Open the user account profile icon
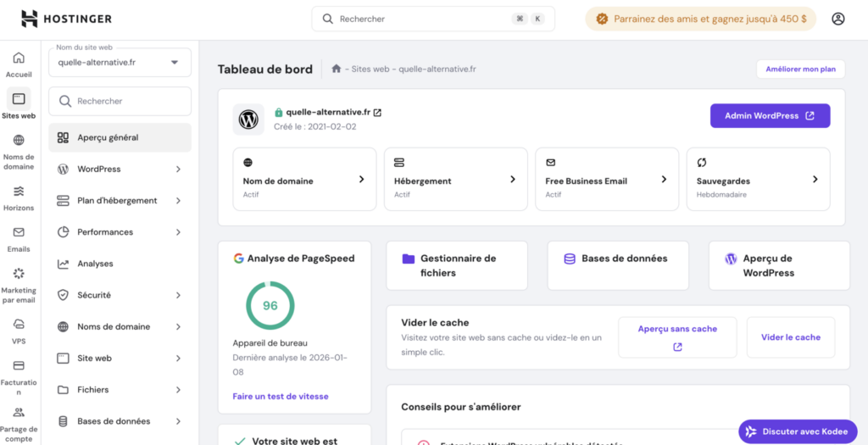Image resolution: width=868 pixels, height=445 pixels. [x=838, y=19]
